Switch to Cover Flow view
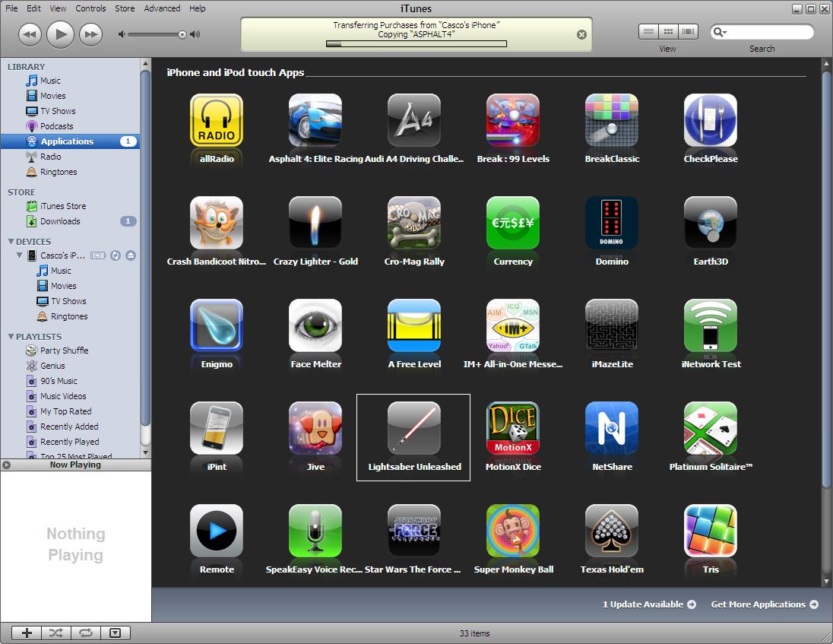The image size is (833, 644). [688, 32]
